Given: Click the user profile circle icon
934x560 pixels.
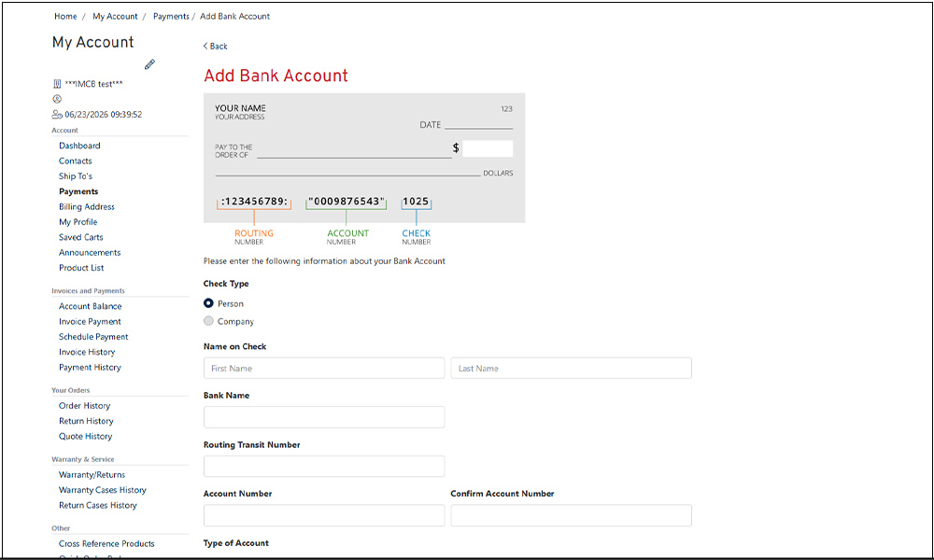Looking at the screenshot, I should pos(57,99).
